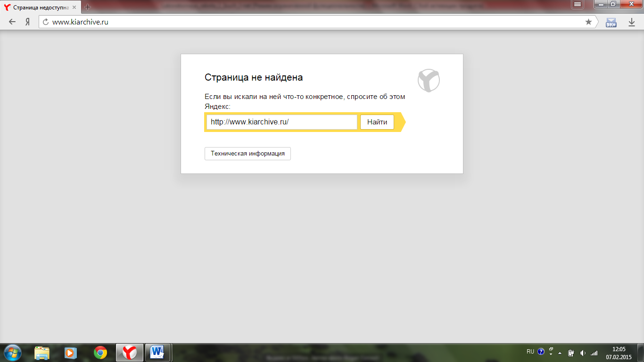Bookmark the page with the star icon
Screen dimensions: 644x362
[x=588, y=22]
